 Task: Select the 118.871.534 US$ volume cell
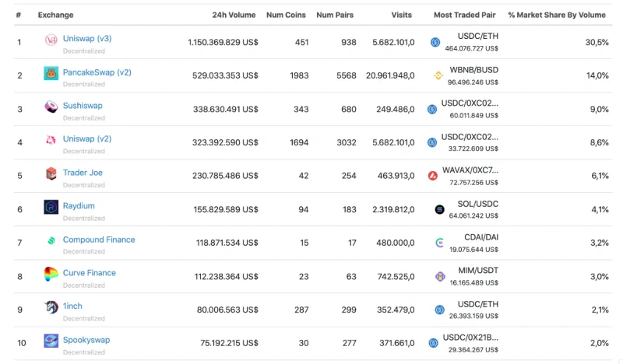click(x=227, y=243)
